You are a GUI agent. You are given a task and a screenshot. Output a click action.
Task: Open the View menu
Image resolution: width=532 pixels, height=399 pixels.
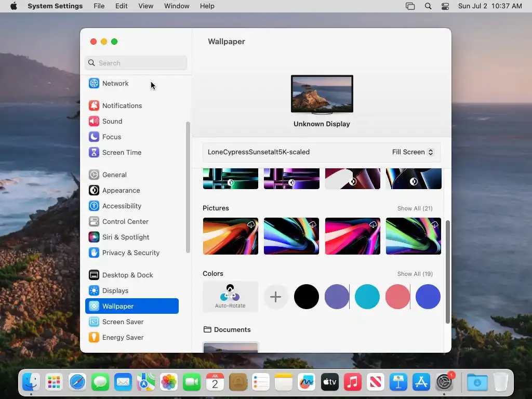point(145,6)
